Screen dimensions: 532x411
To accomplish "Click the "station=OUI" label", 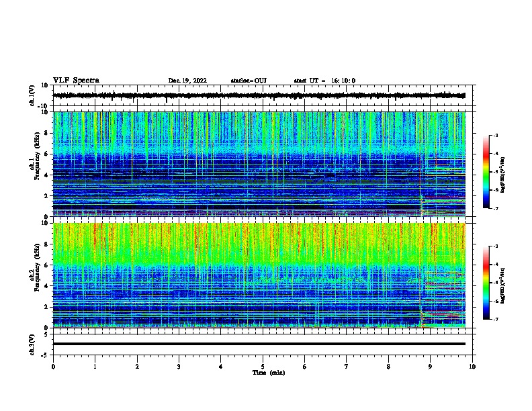I will pyautogui.click(x=249, y=81).
